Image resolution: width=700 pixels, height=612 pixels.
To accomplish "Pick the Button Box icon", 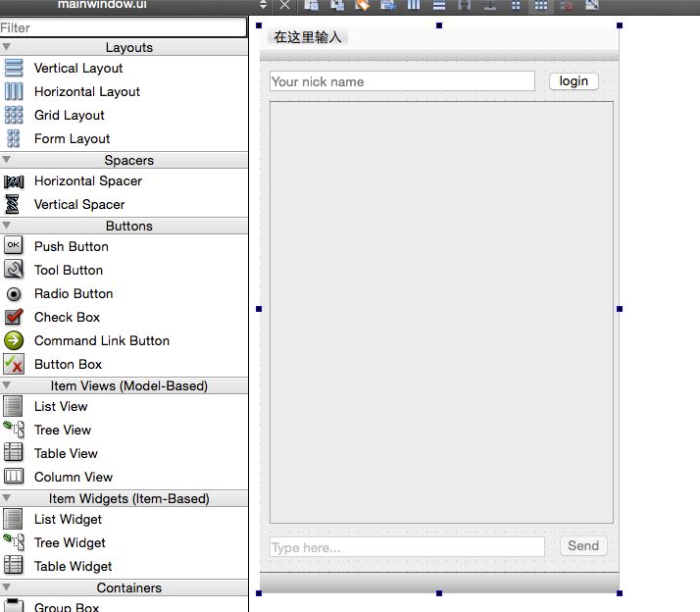I will pos(14,364).
